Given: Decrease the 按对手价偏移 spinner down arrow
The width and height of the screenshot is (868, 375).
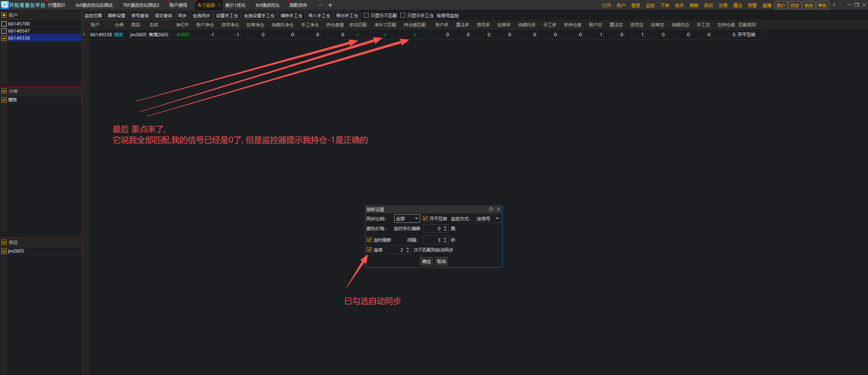Looking at the screenshot, I should [445, 231].
